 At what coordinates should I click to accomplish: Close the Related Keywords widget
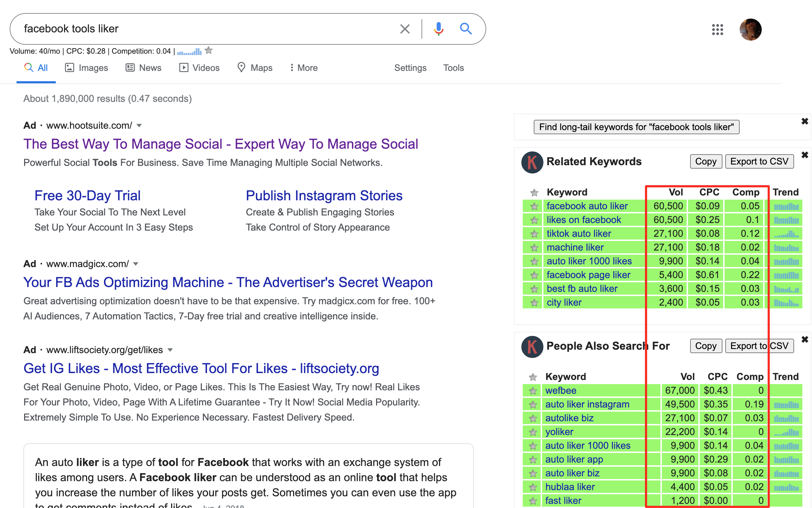point(805,155)
